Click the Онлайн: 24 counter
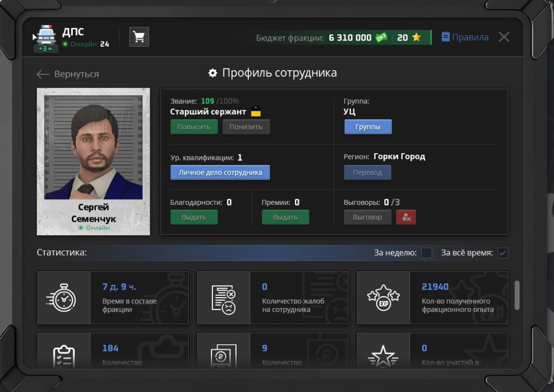Image resolution: width=554 pixels, height=392 pixels. 86,44
